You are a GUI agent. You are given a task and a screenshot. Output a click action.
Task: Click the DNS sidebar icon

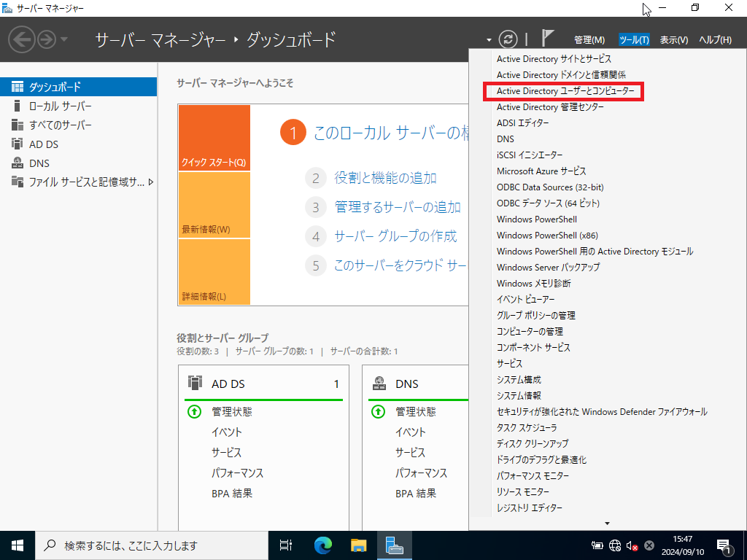(x=18, y=163)
